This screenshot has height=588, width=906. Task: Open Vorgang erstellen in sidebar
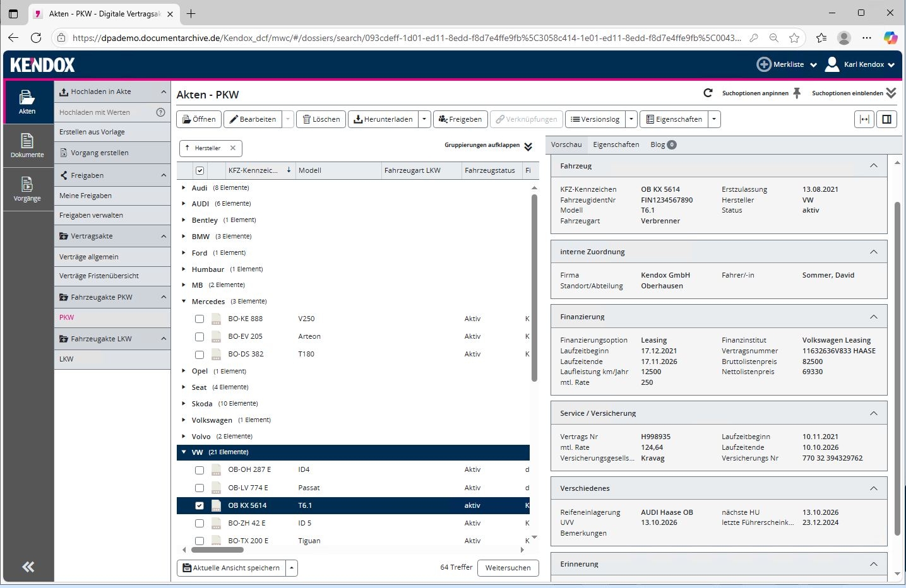(112, 153)
